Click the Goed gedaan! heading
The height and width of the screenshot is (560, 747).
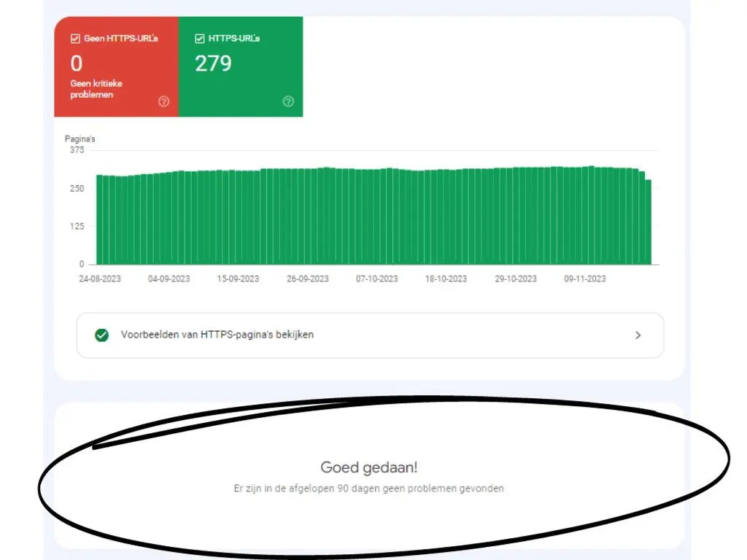(369, 467)
